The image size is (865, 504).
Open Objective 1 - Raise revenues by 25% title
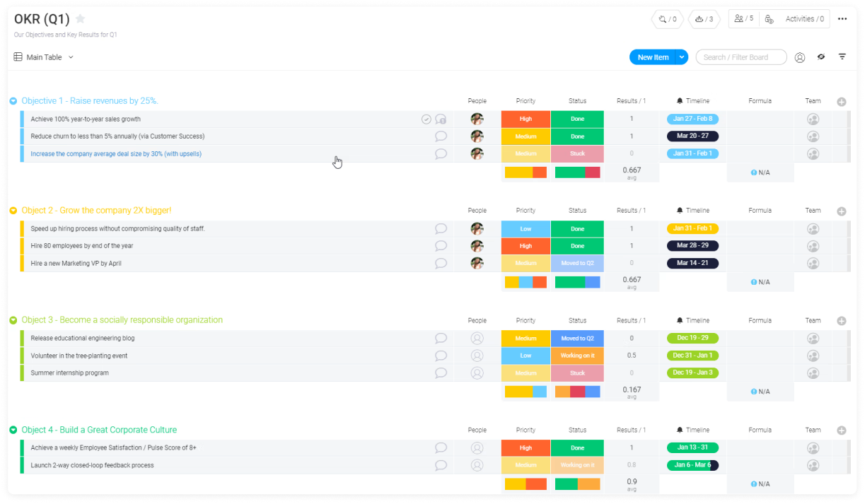(x=90, y=101)
